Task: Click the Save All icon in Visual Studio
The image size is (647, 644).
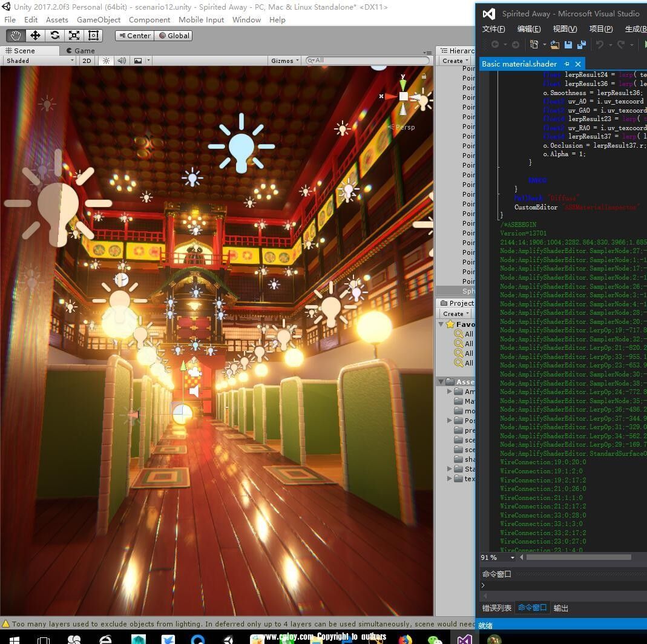Action: click(582, 45)
